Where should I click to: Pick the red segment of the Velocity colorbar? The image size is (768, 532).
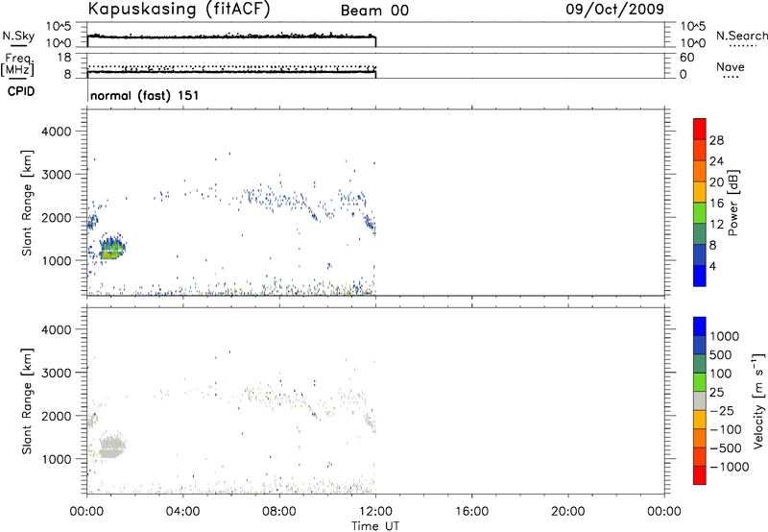[700, 475]
